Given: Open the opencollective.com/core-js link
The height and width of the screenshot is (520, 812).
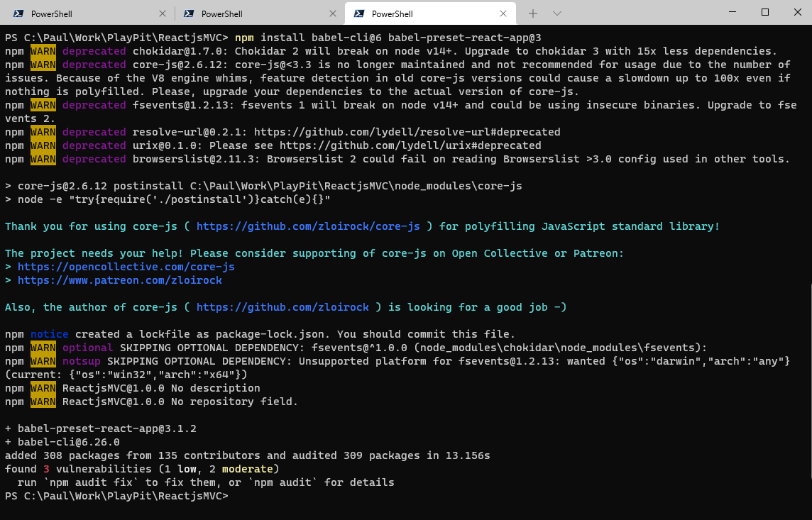Looking at the screenshot, I should pyautogui.click(x=126, y=267).
